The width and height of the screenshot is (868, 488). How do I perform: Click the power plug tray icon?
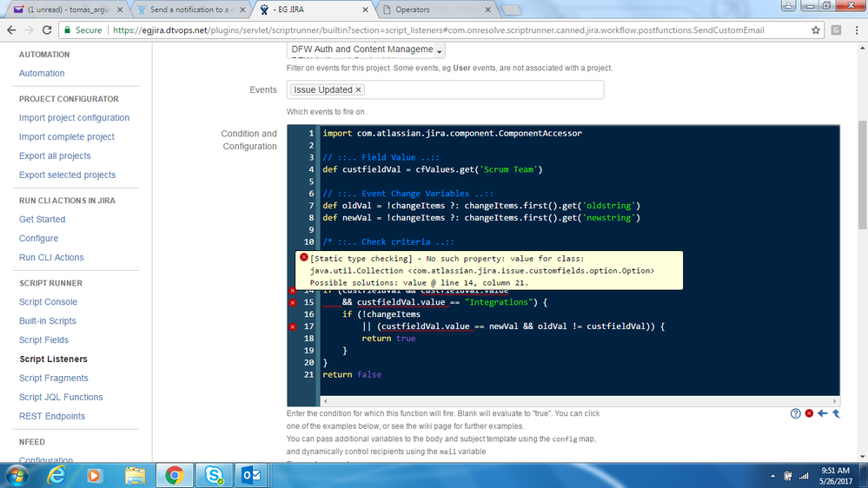[788, 476]
